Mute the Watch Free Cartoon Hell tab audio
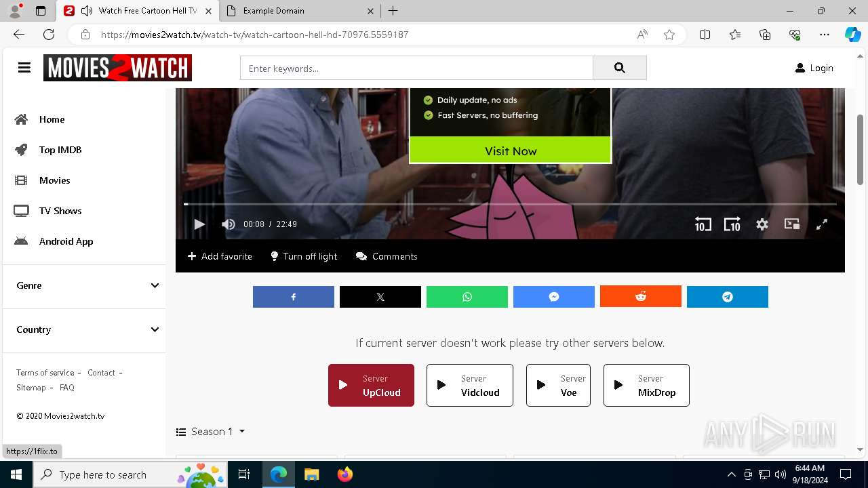 87,11
